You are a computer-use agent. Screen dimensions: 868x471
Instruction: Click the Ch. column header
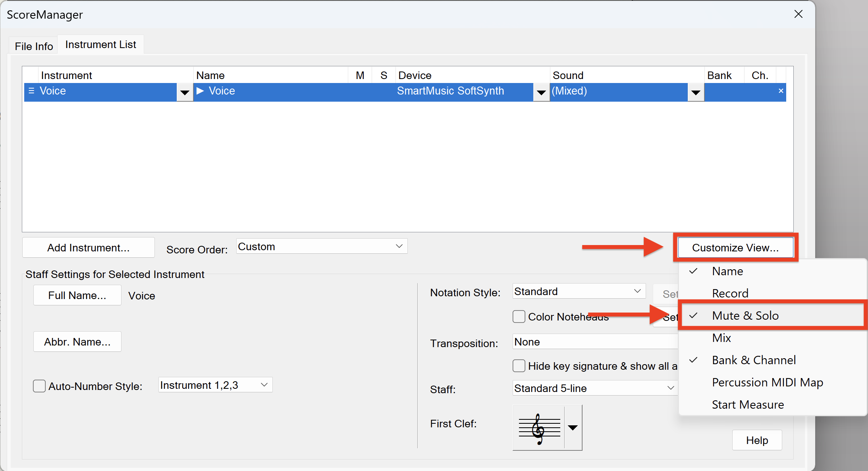tap(760, 75)
